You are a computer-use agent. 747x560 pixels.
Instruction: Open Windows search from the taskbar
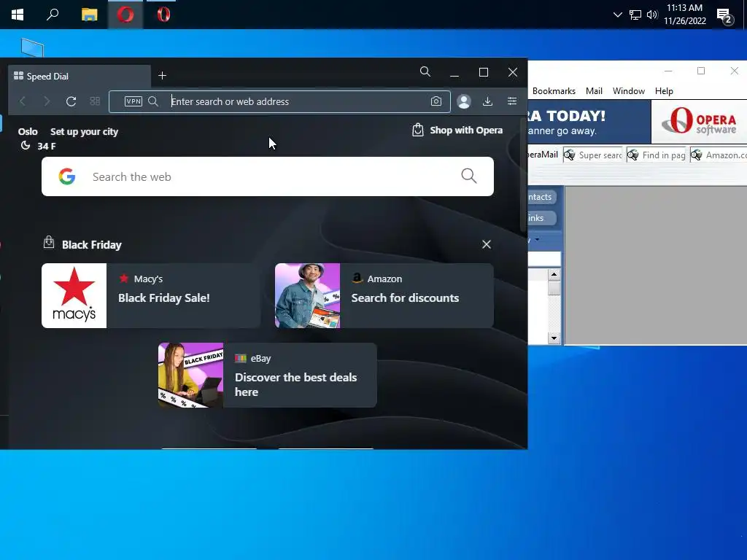coord(53,15)
